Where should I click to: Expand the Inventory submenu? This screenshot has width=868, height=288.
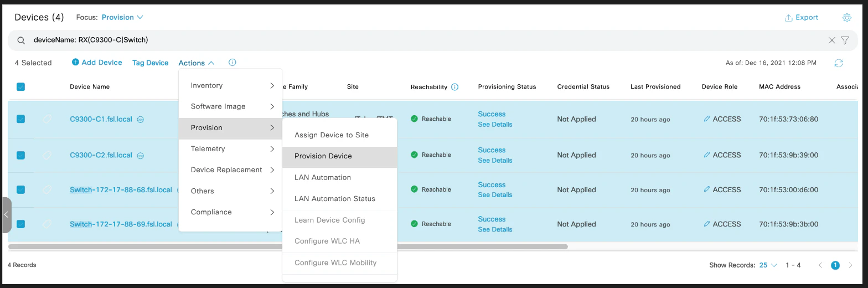230,85
